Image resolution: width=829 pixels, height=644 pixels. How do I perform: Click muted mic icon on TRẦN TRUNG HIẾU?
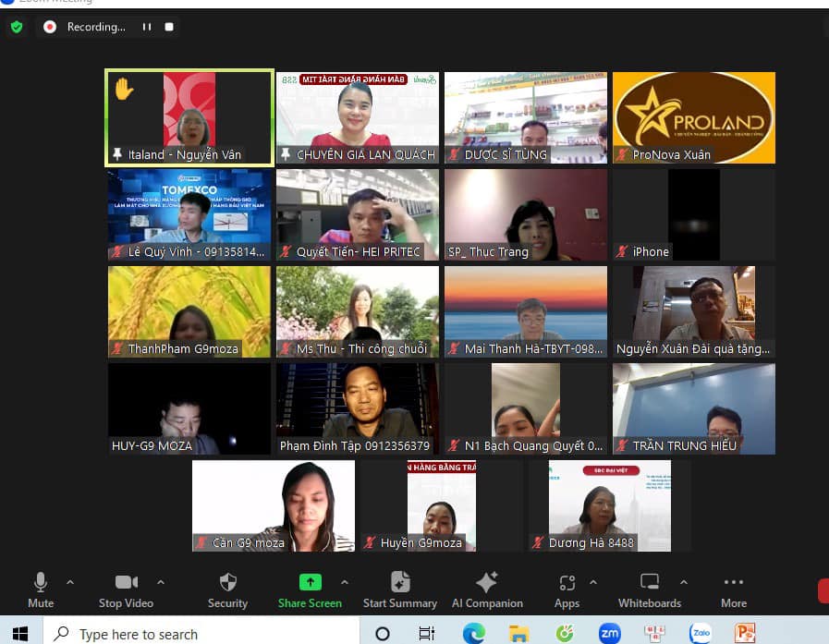(622, 445)
